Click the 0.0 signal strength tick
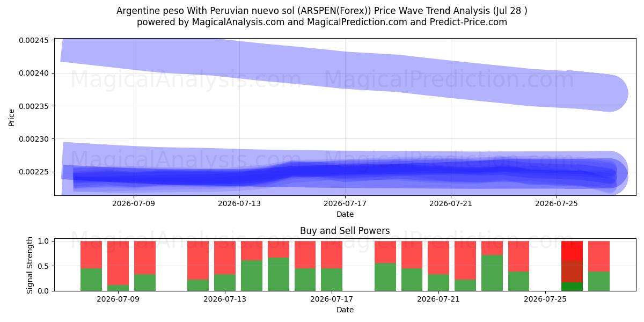The height and width of the screenshot is (322, 644). pyautogui.click(x=45, y=291)
